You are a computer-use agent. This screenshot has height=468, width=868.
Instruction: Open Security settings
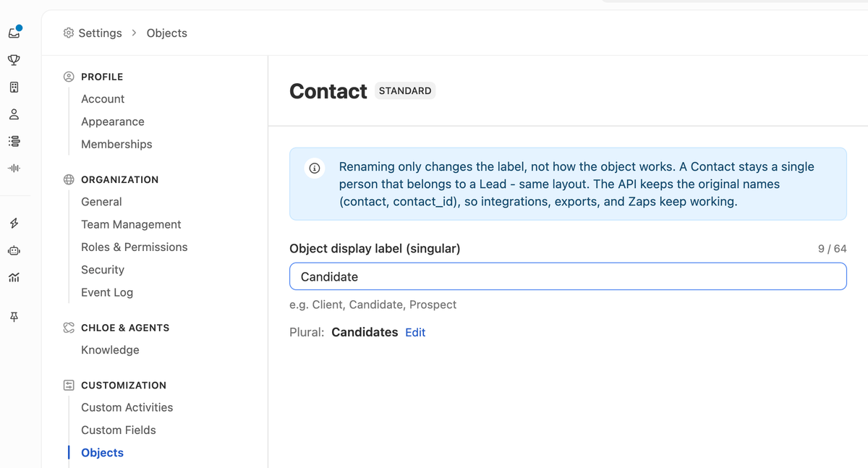(103, 270)
